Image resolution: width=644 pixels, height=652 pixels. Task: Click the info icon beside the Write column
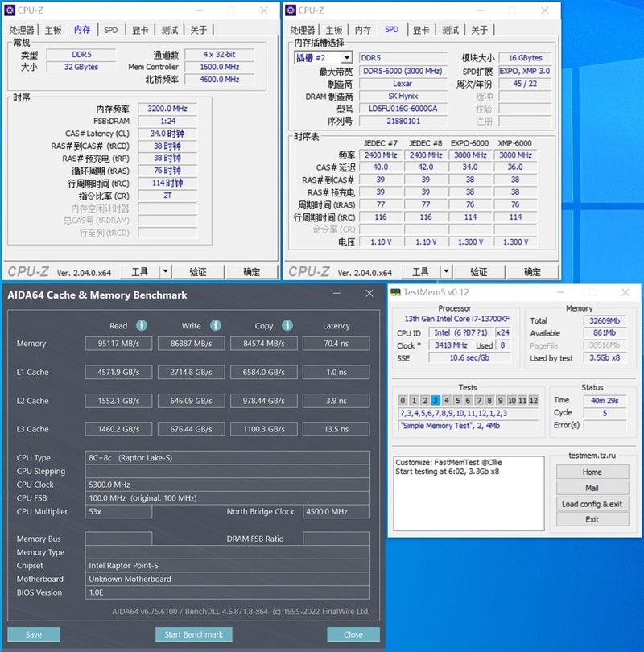pyautogui.click(x=216, y=326)
